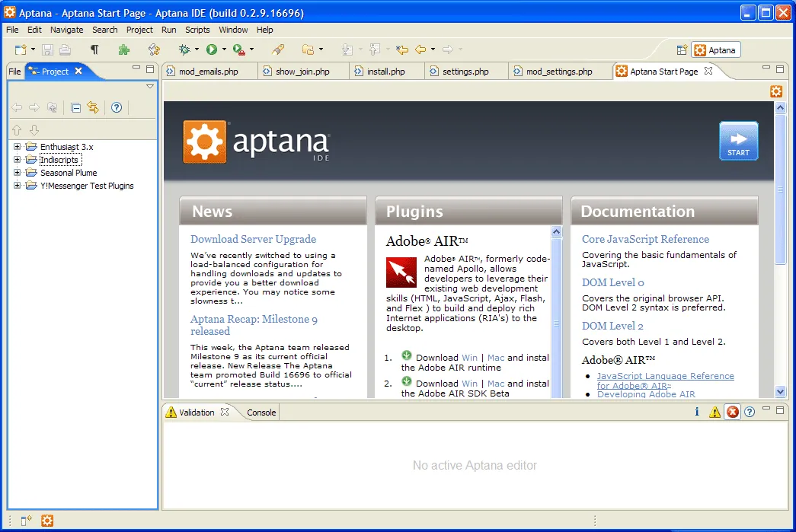Click the Save icon in the main toolbar
Viewport: 796px width, 532px height.
48,49
